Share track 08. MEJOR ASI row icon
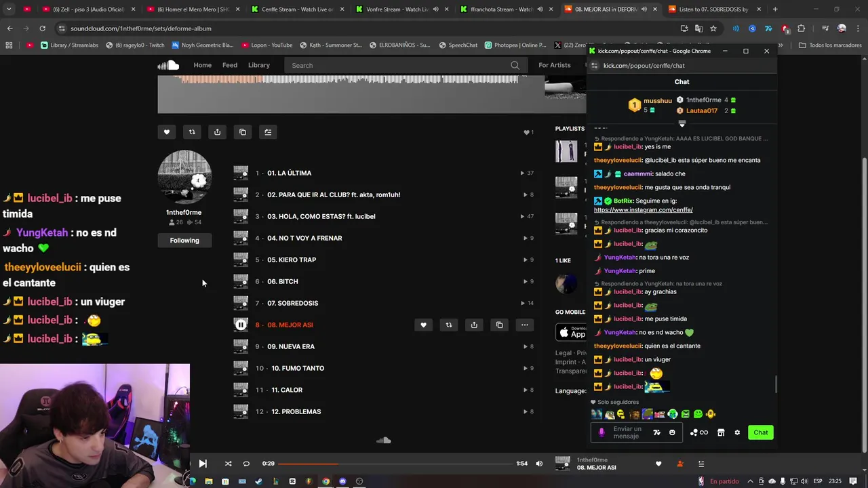 tap(474, 325)
